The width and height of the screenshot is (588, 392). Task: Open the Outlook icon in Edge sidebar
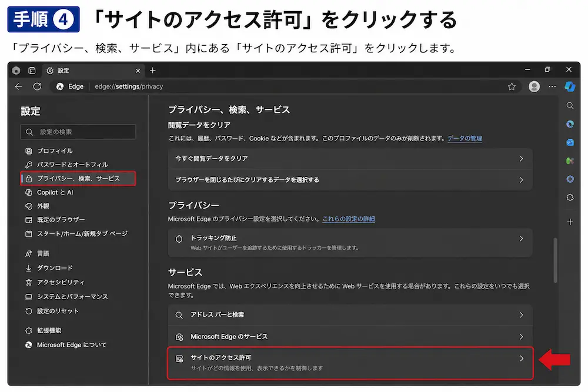tap(570, 142)
